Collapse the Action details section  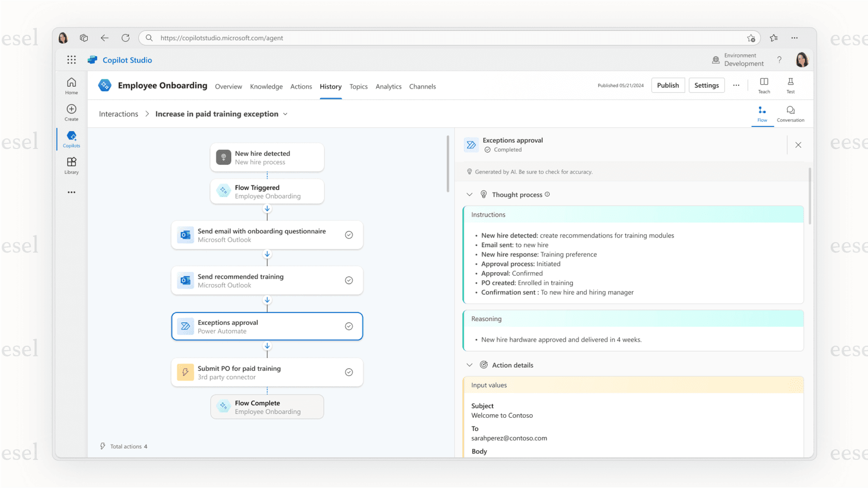[x=469, y=365]
